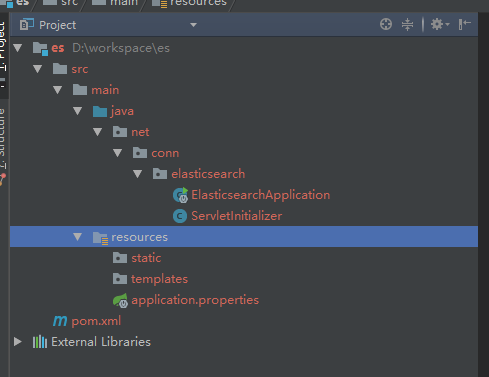Expand the External Libraries node
Viewport: 489px width, 377px height.
(18, 342)
